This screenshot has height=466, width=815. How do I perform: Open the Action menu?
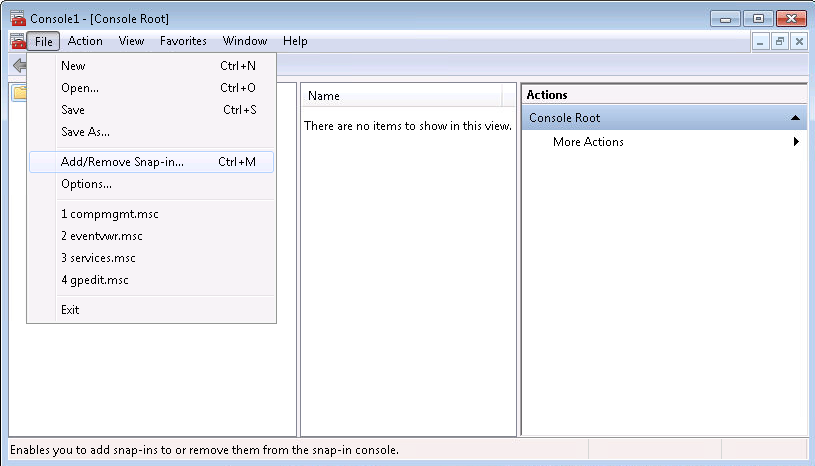click(x=85, y=41)
